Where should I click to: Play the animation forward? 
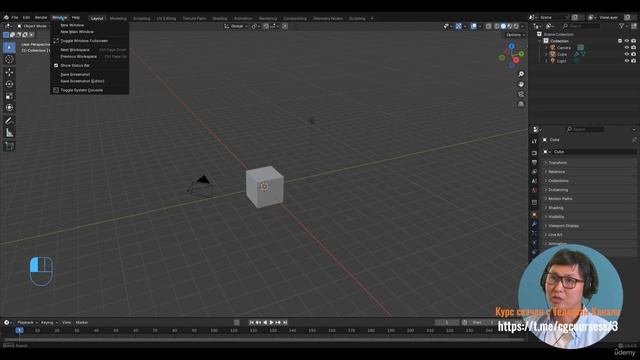click(271, 322)
